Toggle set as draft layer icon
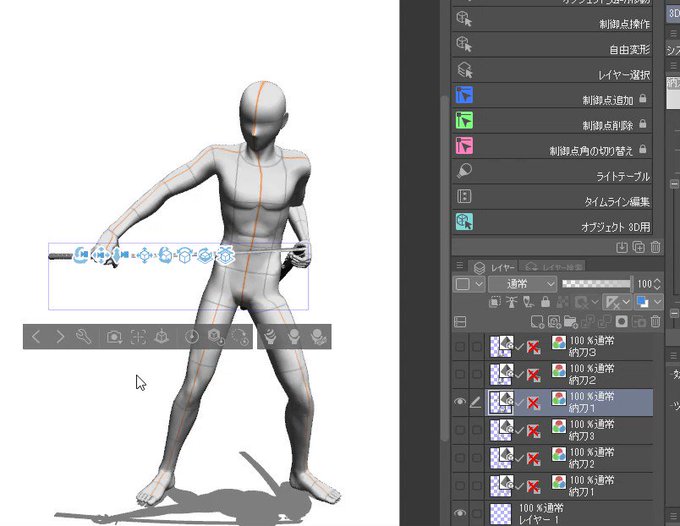The image size is (680, 526). tap(528, 302)
